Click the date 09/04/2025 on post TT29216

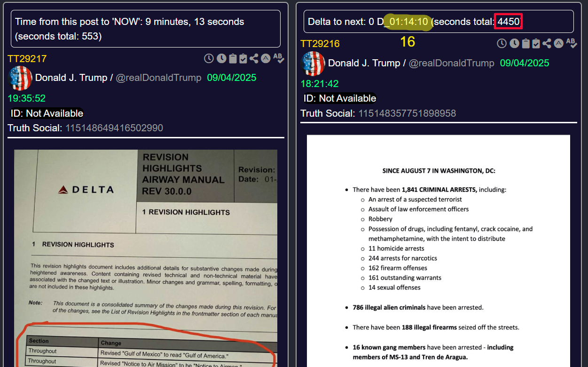pyautogui.click(x=525, y=63)
